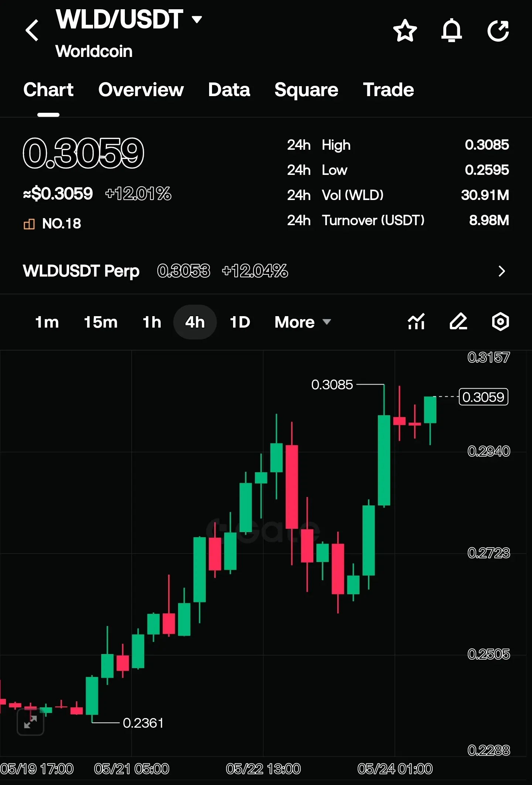Tap the 24h High value 0.3085
This screenshot has width=532, height=785.
tap(487, 145)
